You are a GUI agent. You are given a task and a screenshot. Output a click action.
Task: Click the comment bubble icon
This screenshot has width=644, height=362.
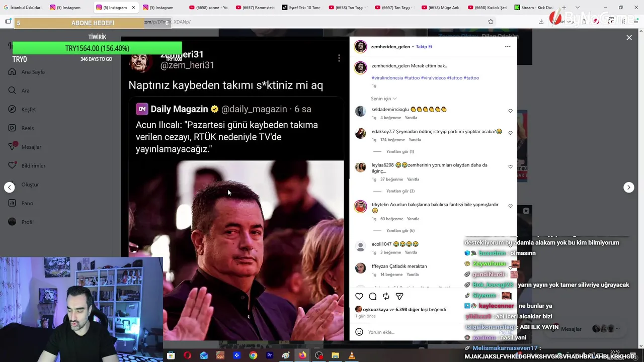pos(373,296)
